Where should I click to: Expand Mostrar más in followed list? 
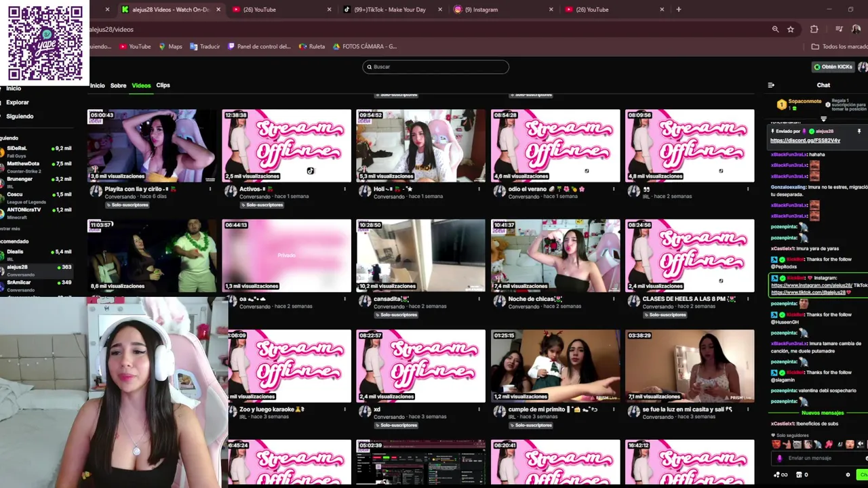(x=10, y=229)
